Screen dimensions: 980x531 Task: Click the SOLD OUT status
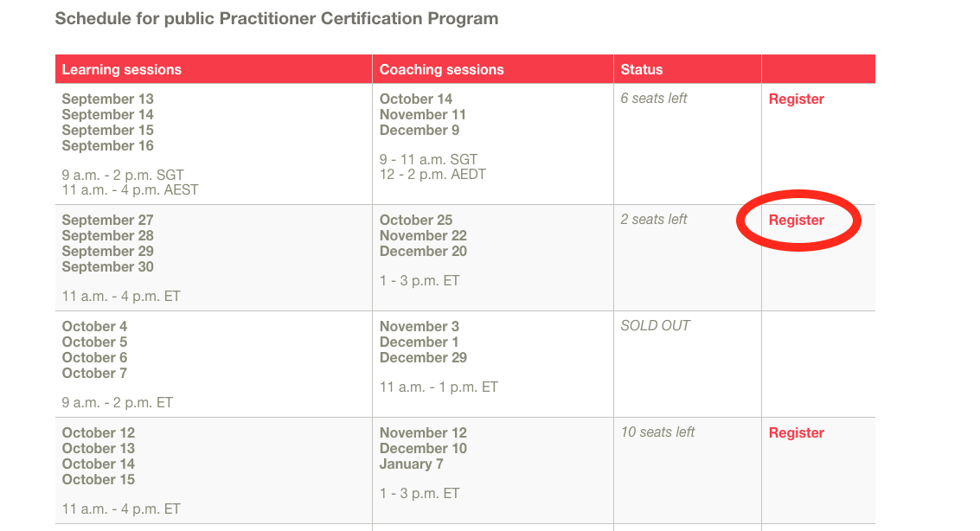[x=655, y=325]
